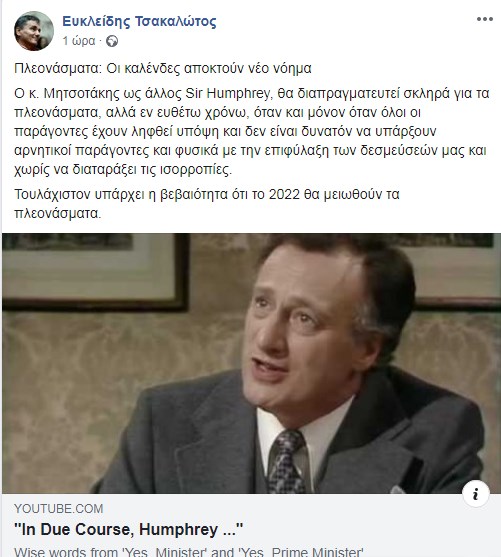
Task: Click the patterned tie in the video still
Action: click(286, 461)
